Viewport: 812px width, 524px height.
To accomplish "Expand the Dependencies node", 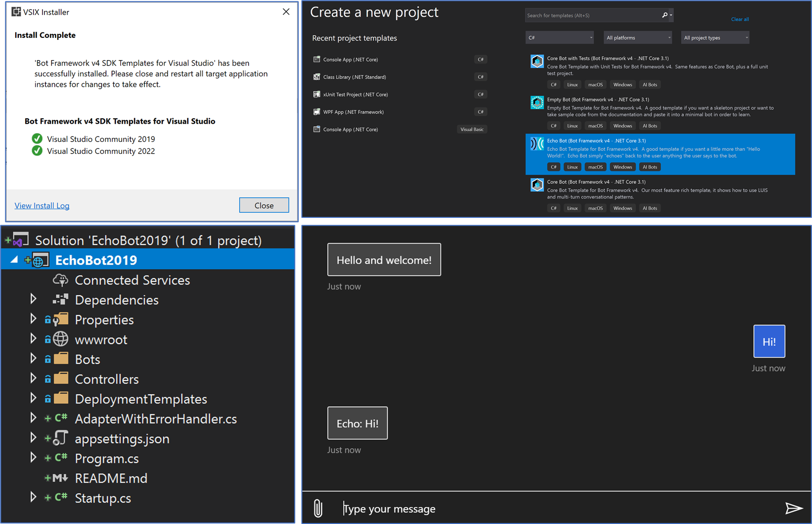I will [33, 299].
